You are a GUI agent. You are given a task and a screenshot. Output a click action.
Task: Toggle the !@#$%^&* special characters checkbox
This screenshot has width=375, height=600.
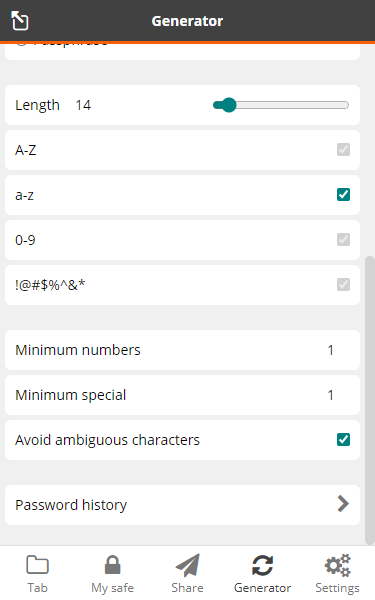(343, 284)
